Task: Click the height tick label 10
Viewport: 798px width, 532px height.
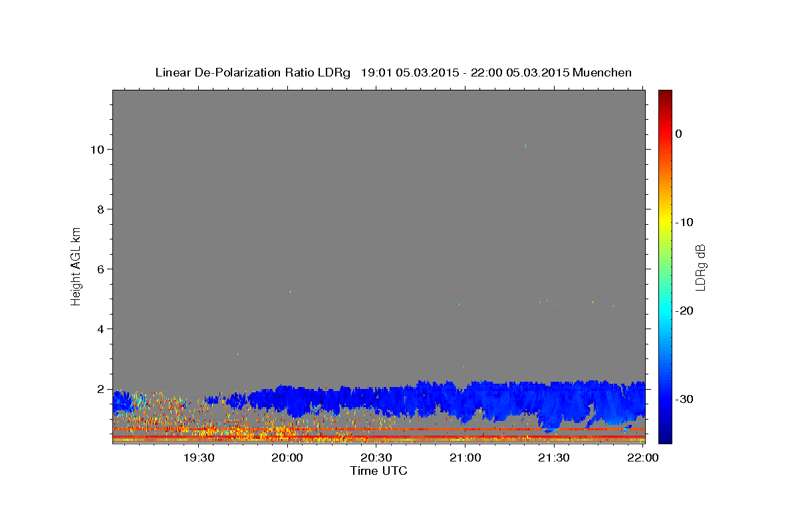Action: pyautogui.click(x=98, y=150)
